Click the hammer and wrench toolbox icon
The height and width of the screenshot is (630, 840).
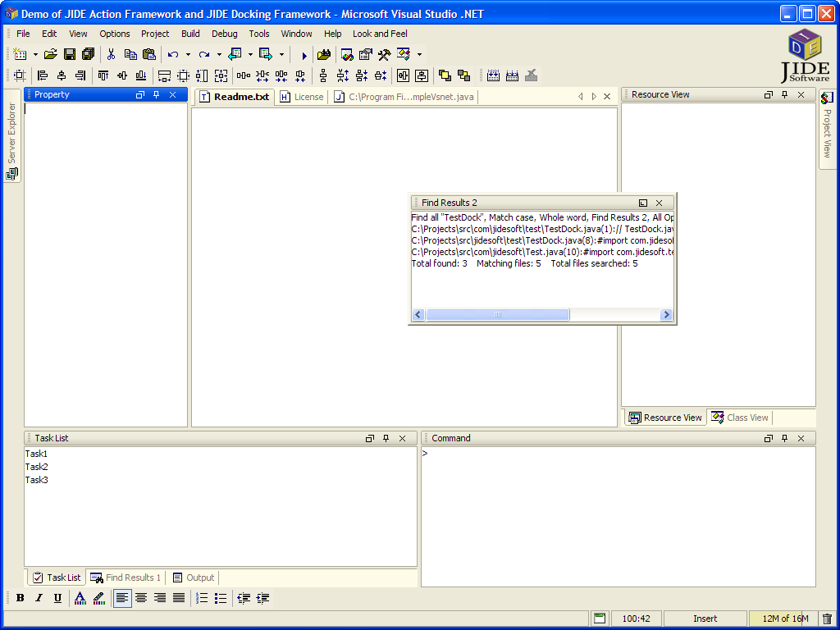pos(384,54)
